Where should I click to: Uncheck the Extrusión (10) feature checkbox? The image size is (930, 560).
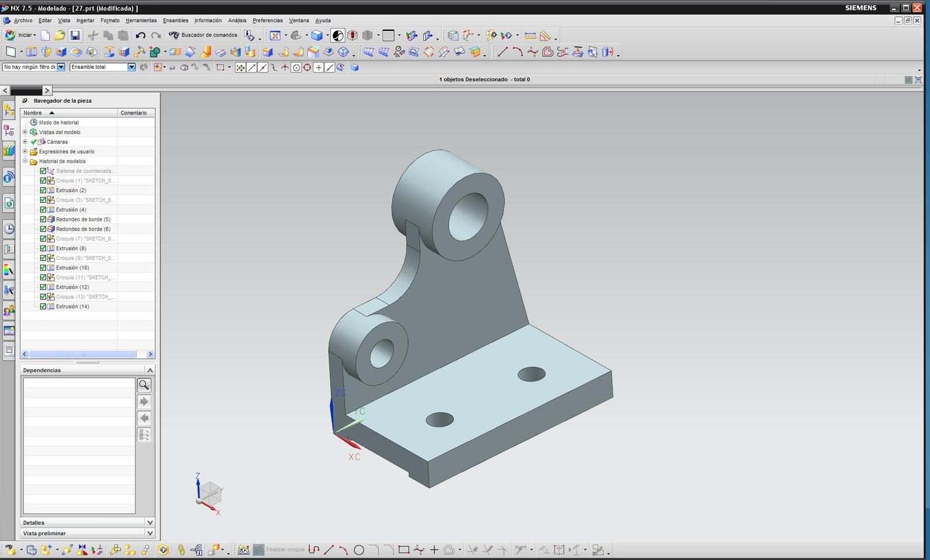click(43, 268)
